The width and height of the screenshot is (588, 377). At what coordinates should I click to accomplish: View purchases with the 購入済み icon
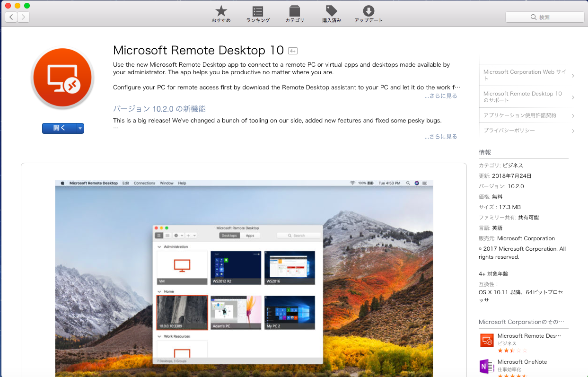pyautogui.click(x=331, y=13)
